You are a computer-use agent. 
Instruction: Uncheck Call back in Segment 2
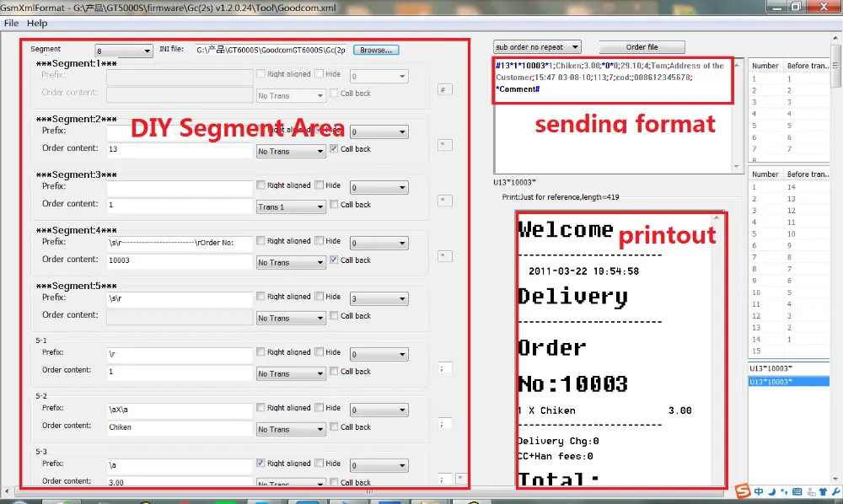click(x=334, y=148)
